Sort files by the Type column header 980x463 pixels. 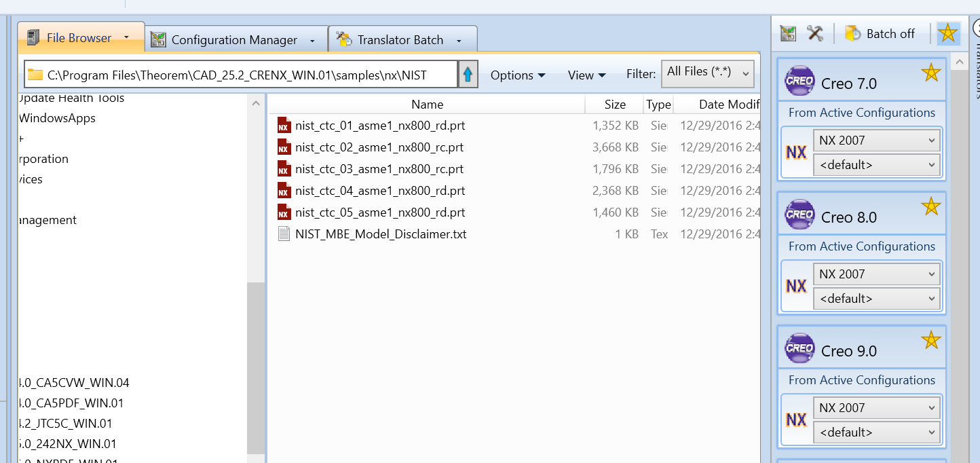pos(658,105)
